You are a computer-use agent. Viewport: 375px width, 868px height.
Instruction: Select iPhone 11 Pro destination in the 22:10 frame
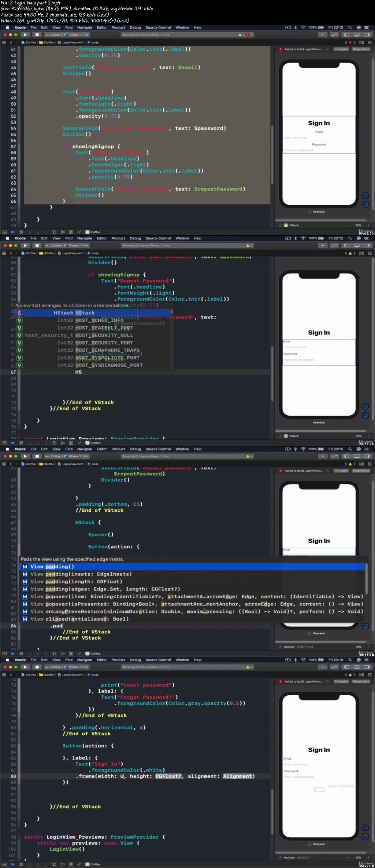76,35
